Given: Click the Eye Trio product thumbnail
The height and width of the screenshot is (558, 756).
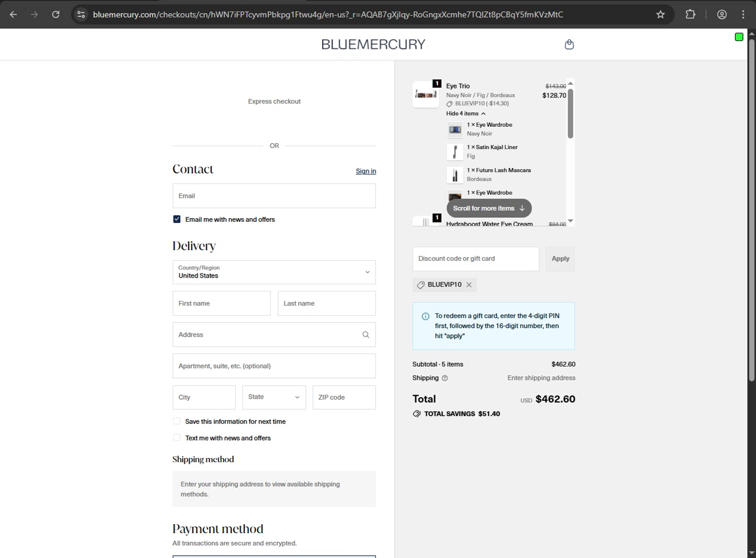Looking at the screenshot, I should click(x=426, y=94).
